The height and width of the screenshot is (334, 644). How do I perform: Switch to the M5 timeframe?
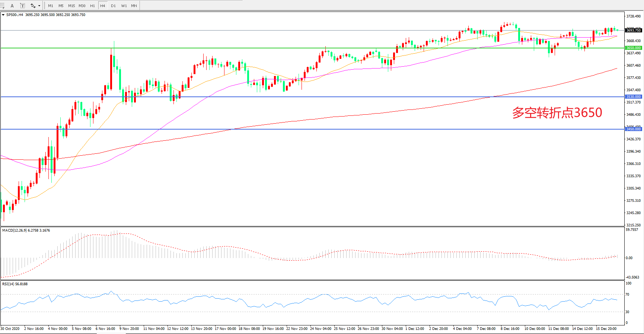[61, 6]
